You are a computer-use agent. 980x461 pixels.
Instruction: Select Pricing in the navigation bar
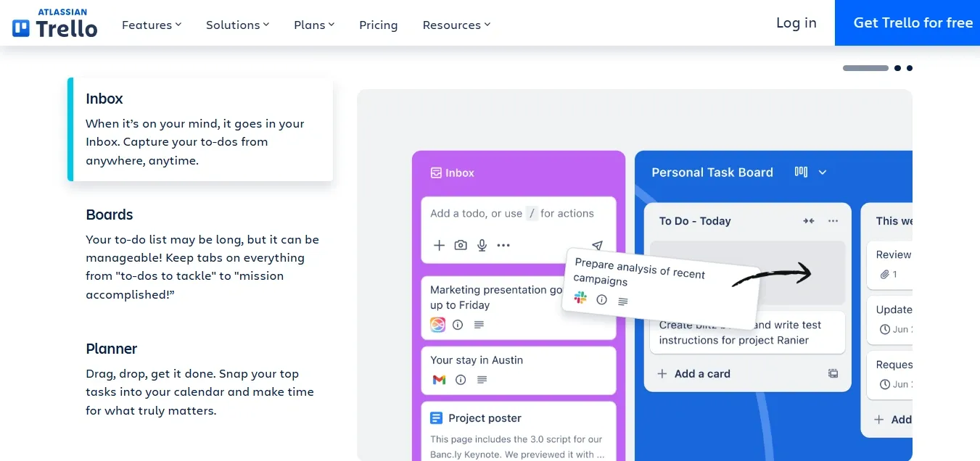point(378,24)
